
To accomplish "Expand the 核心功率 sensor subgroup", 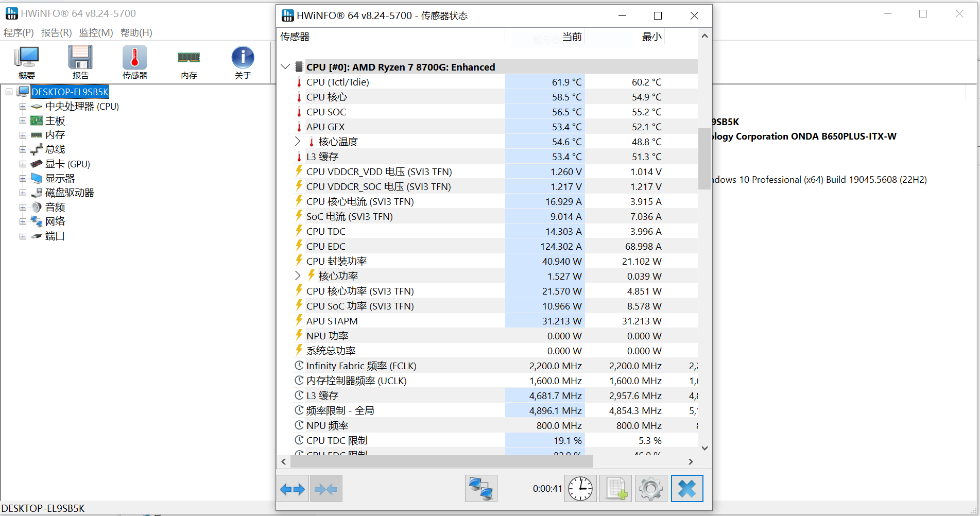I will point(298,276).
